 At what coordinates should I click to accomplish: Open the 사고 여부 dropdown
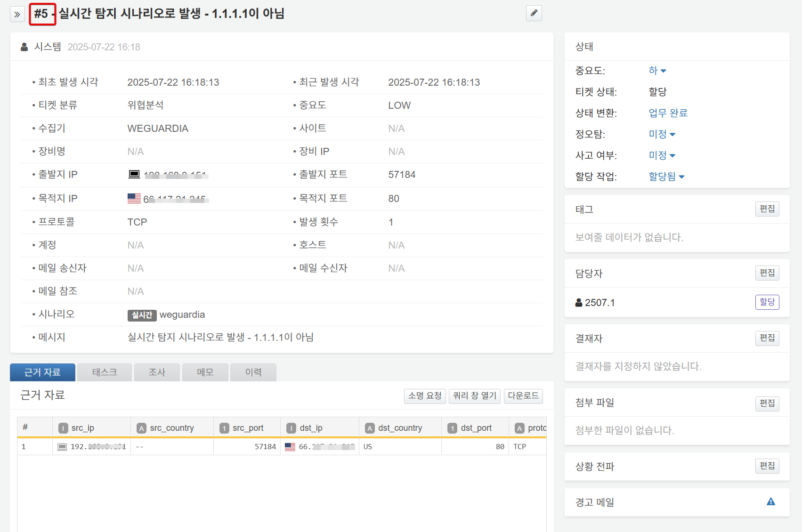click(x=662, y=155)
